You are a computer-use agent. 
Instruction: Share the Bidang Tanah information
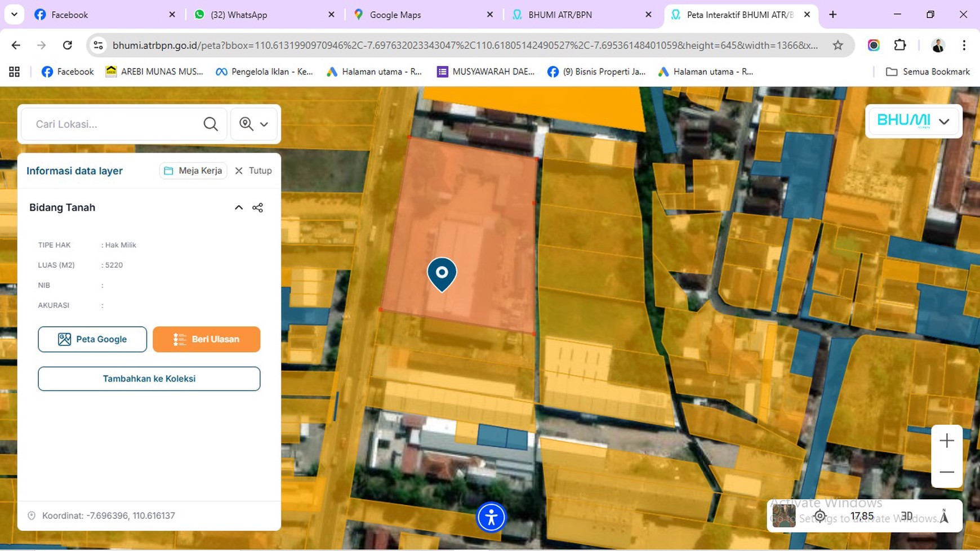(x=258, y=207)
